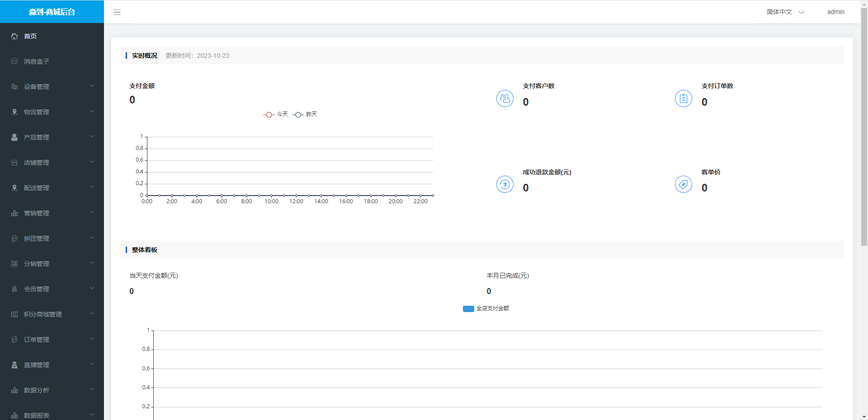This screenshot has width=868, height=420.
Task: Click the device icon beside 设备管理
Action: click(x=14, y=87)
